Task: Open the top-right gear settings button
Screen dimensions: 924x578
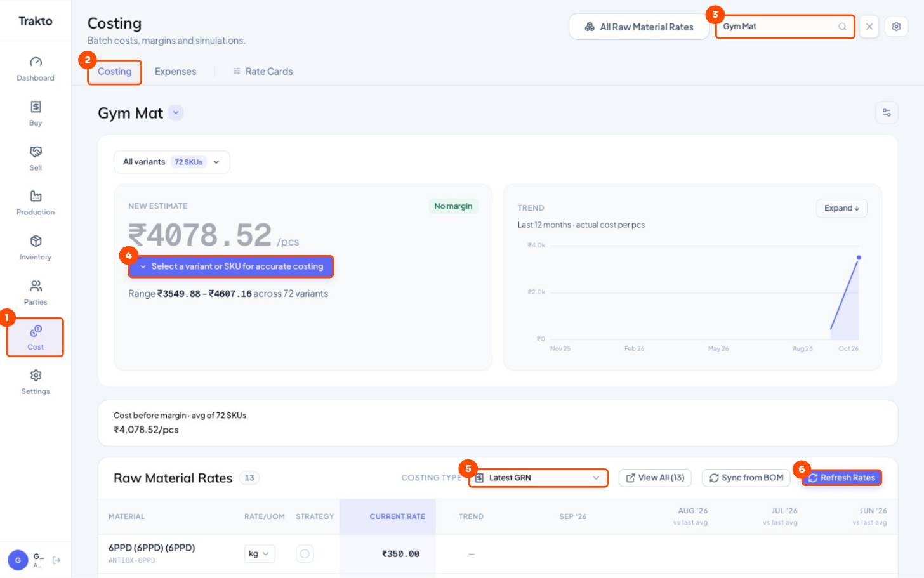Action: tap(896, 27)
